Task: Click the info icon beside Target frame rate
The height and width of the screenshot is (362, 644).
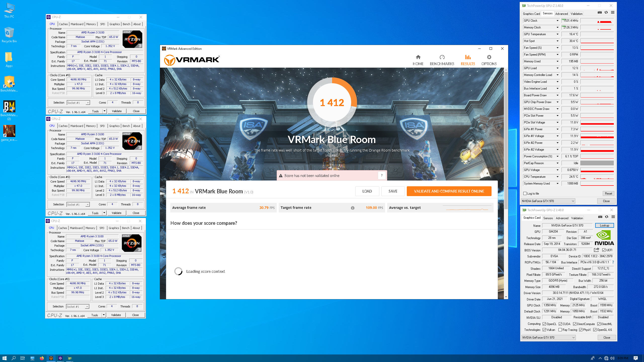Action: click(353, 208)
